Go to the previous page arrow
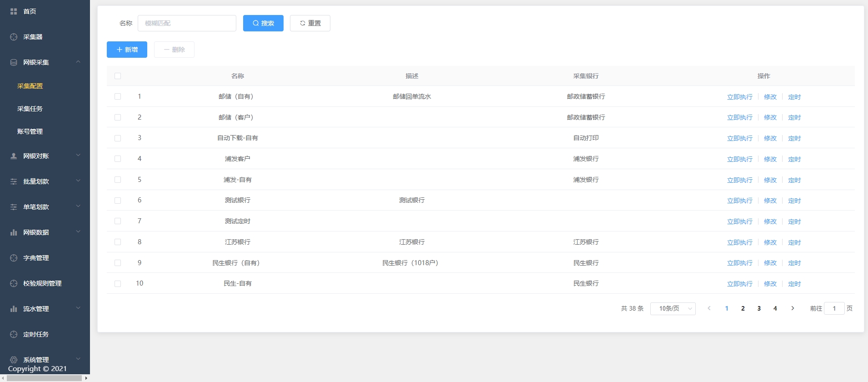Image resolution: width=868 pixels, height=382 pixels. 709,308
